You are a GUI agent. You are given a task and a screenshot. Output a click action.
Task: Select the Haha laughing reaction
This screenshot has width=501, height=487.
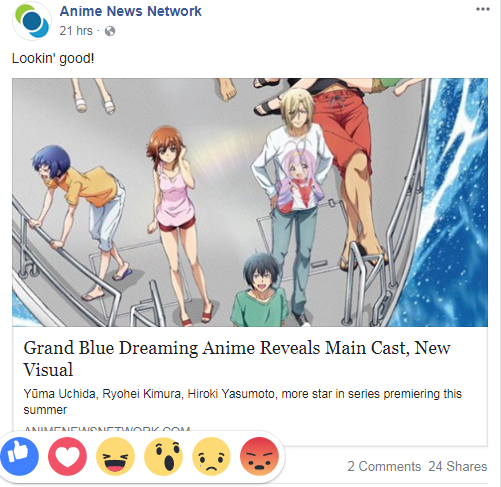(x=115, y=456)
